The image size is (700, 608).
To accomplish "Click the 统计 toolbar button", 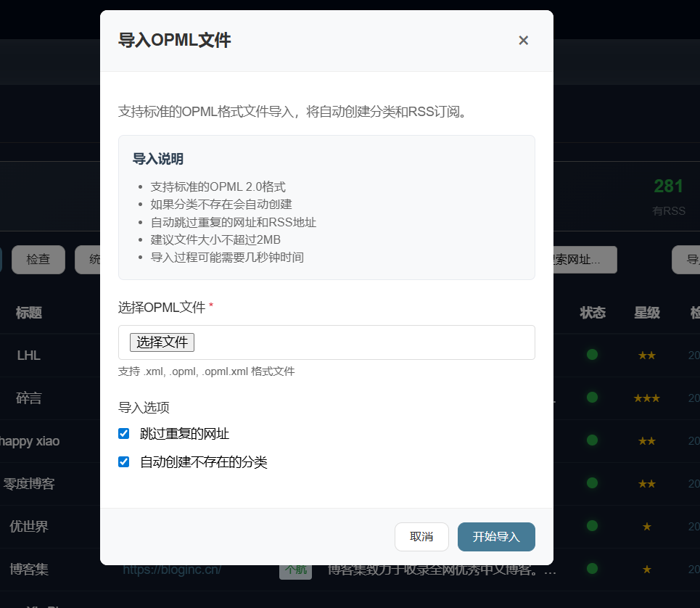I will pos(94,259).
